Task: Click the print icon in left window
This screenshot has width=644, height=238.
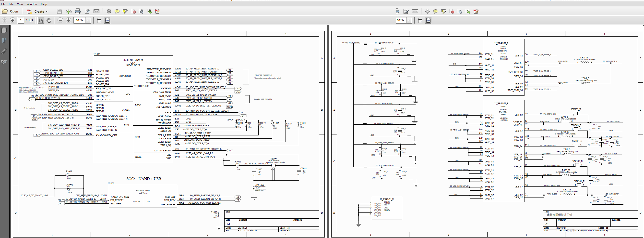Action: point(78,11)
